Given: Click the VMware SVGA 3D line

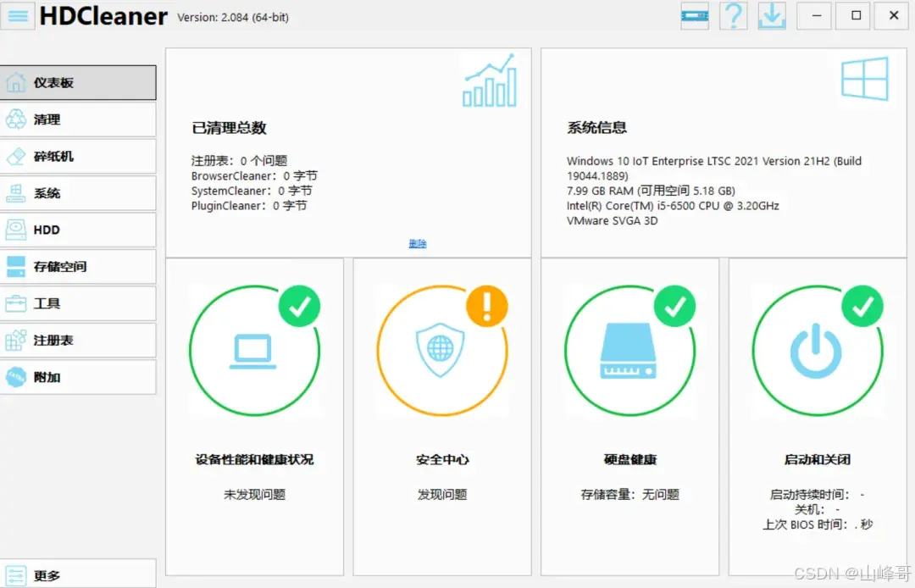Looking at the screenshot, I should pyautogui.click(x=613, y=220).
